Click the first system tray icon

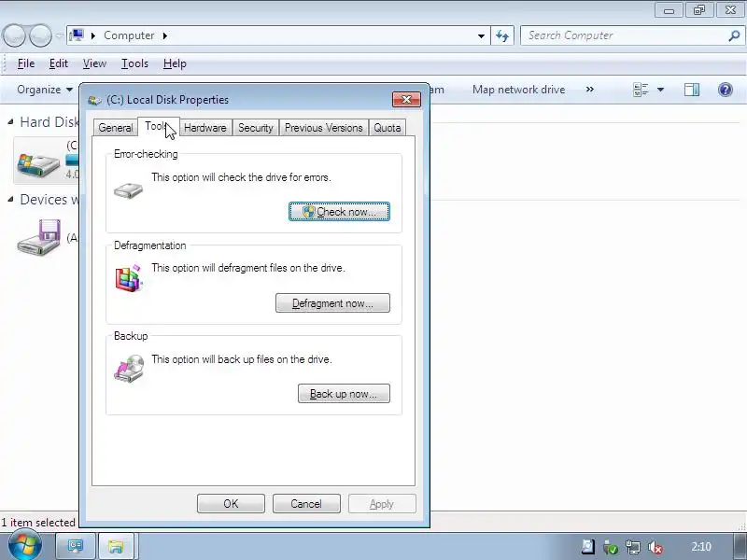[587, 547]
